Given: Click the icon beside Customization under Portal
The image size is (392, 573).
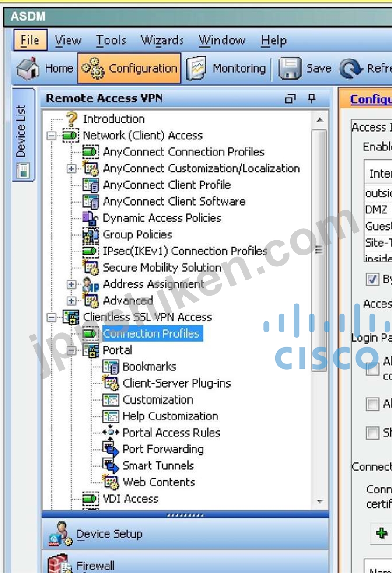Looking at the screenshot, I should point(111,400).
